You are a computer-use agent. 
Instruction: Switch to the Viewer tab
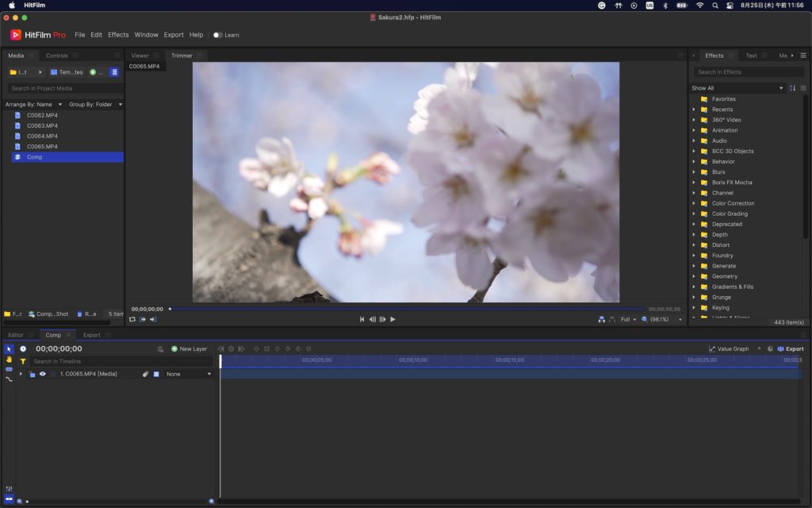tap(140, 56)
